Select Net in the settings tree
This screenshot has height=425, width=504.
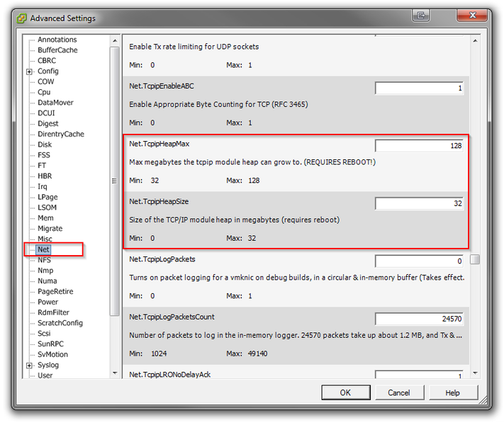tap(44, 249)
